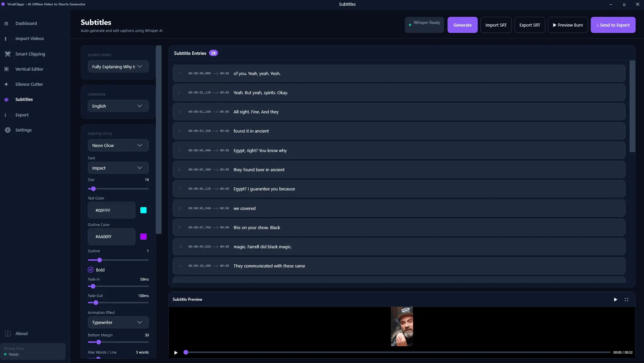This screenshot has height=363, width=644.
Task: Select entry "they found beer in ancient"
Action: click(399, 170)
